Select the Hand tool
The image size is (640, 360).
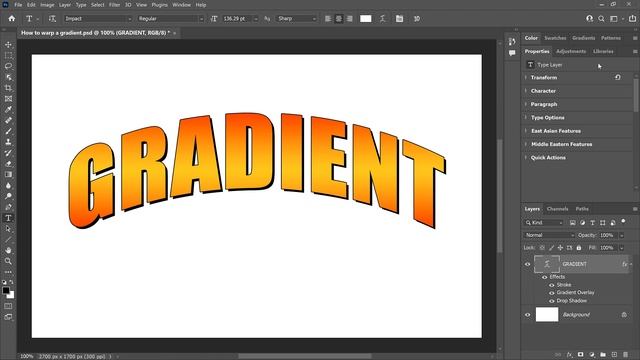(8, 250)
